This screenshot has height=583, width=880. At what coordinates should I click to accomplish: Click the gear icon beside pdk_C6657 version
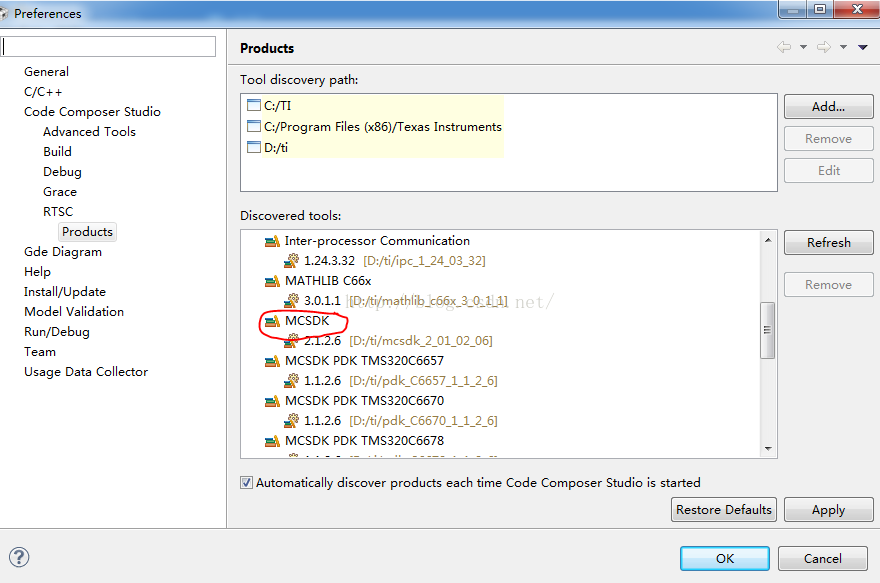coord(291,381)
